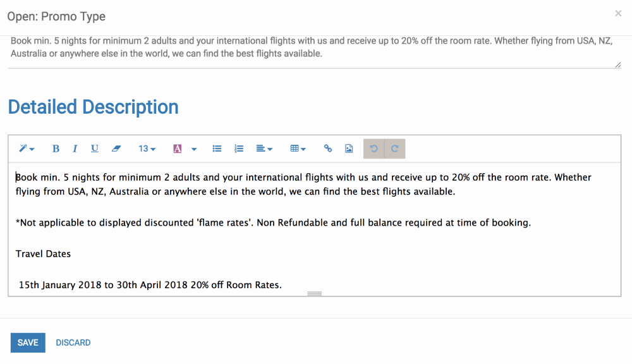Viewport: 632px width, 364px height.
Task: Close the Promo Type dialog
Action: point(618,13)
